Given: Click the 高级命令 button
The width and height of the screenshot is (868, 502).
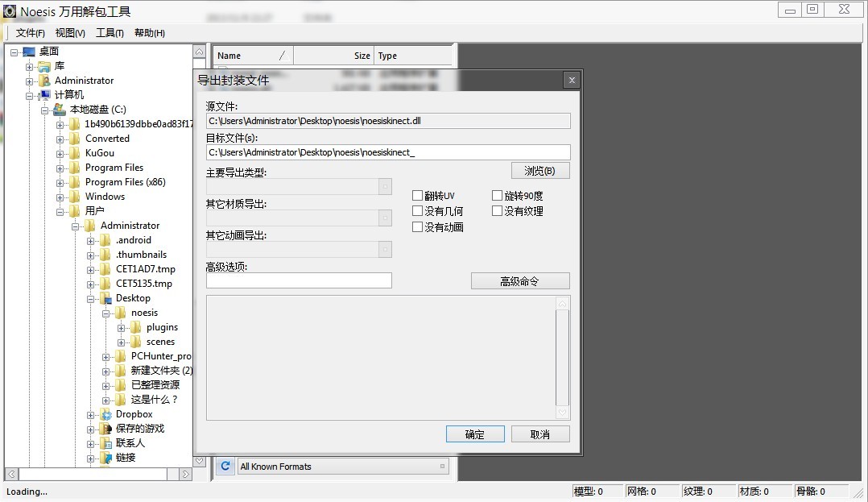Looking at the screenshot, I should click(x=520, y=281).
